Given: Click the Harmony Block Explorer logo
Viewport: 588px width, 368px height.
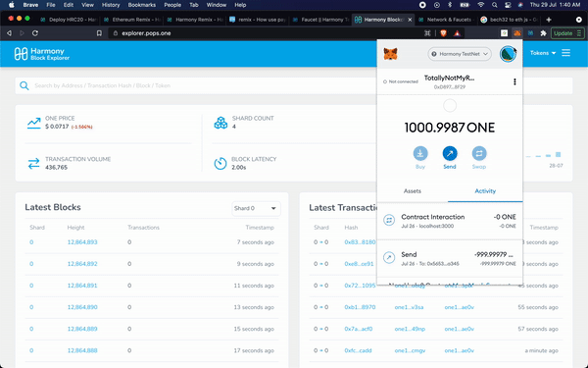Looking at the screenshot, I should pos(41,54).
